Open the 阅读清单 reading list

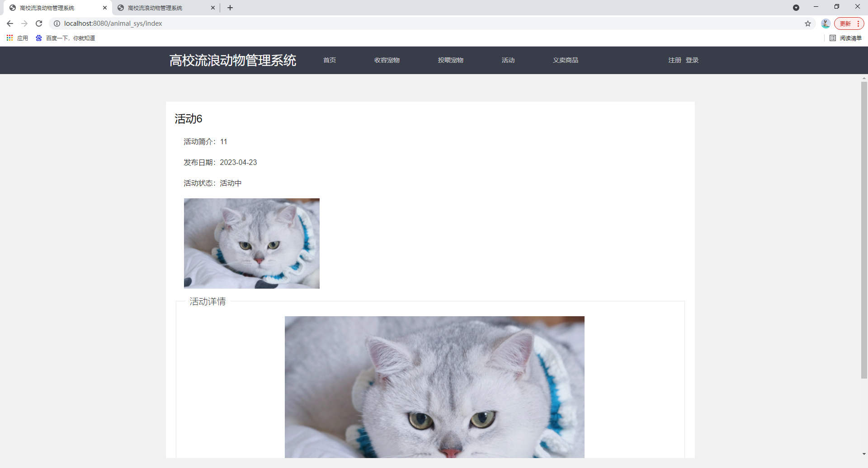(x=846, y=38)
